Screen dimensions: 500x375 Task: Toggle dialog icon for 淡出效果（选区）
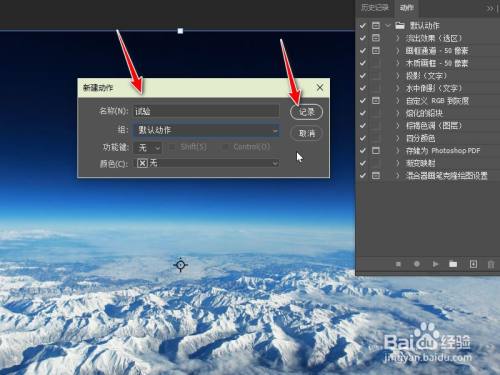(x=376, y=38)
